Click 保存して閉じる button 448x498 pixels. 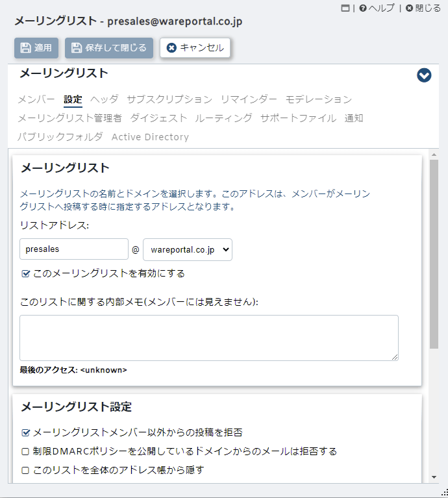pos(109,48)
